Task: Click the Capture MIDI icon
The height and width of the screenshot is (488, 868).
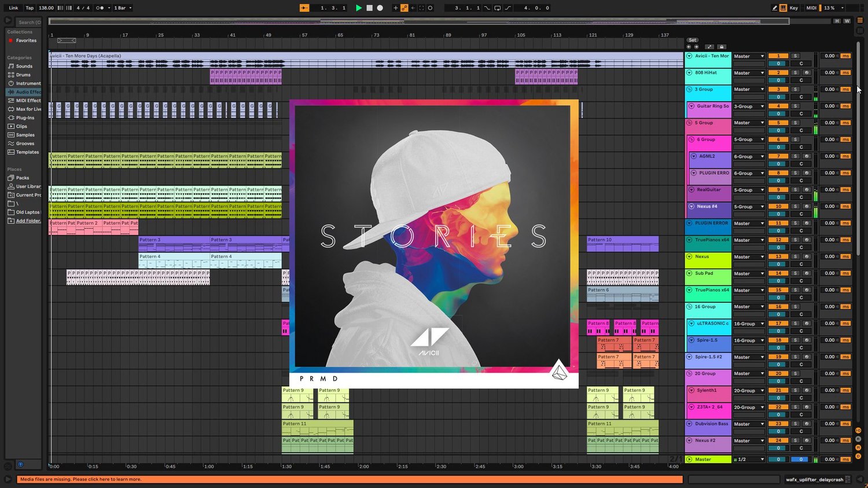Action: point(421,8)
